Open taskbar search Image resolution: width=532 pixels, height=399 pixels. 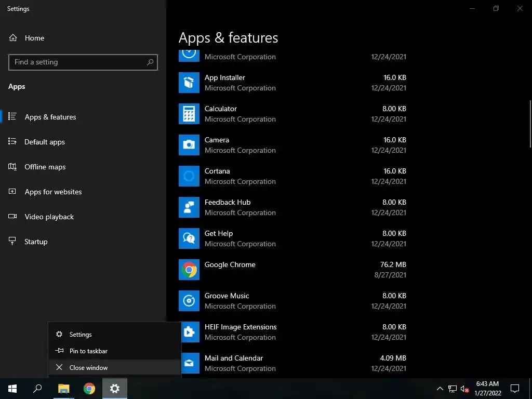[x=37, y=389]
